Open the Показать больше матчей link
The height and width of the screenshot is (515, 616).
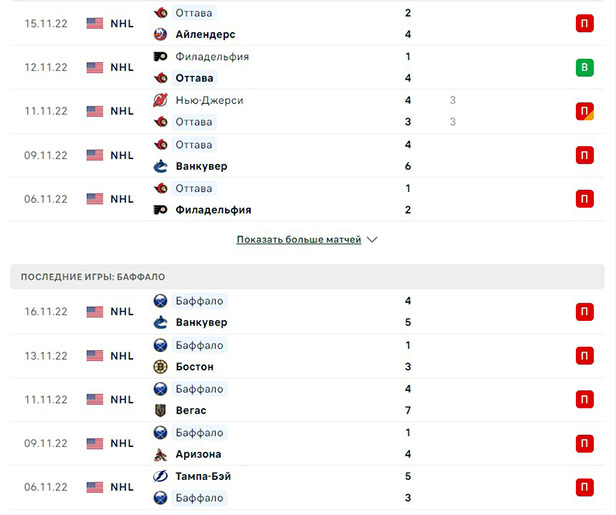pos(299,240)
